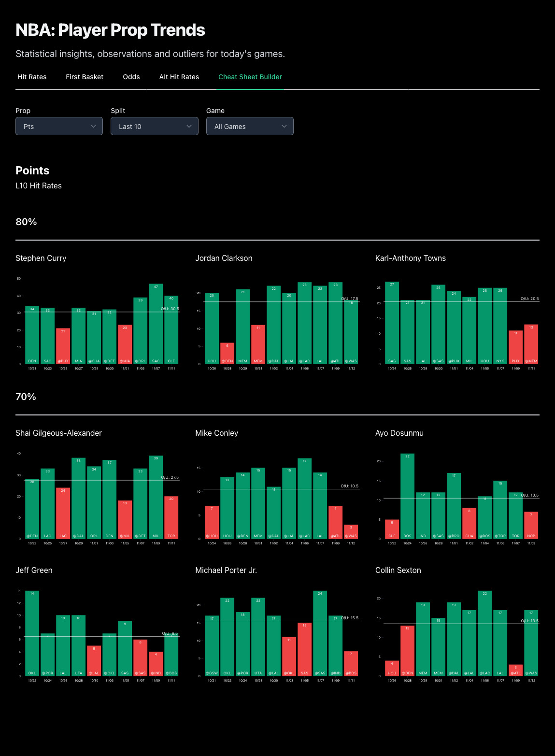The width and height of the screenshot is (555, 756).
Task: Select Conley's red 7-point bar at HOU
Action: click(212, 523)
